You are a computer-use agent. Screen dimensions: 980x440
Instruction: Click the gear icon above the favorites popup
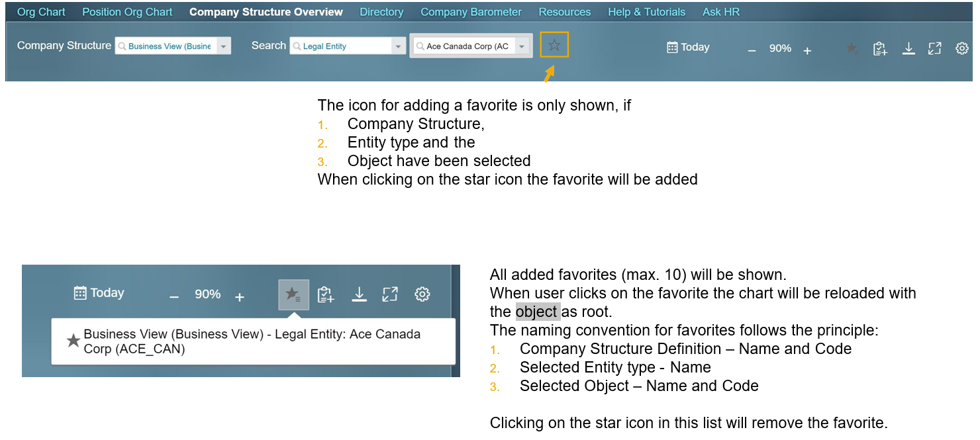coord(422,294)
